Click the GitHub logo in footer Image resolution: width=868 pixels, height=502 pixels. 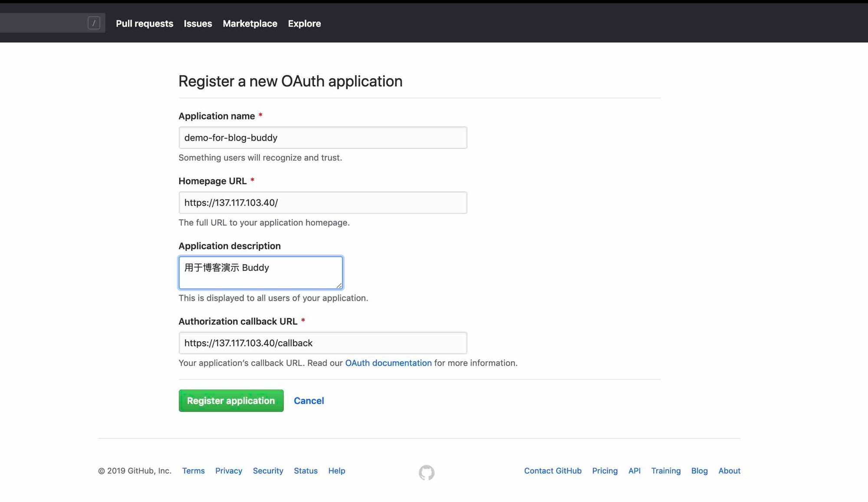[x=426, y=472]
